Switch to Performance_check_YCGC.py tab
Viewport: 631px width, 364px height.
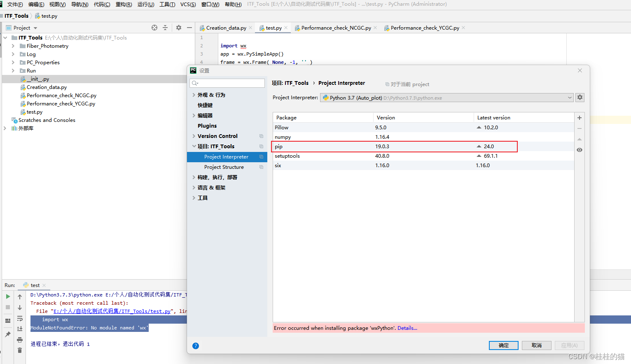click(x=425, y=28)
